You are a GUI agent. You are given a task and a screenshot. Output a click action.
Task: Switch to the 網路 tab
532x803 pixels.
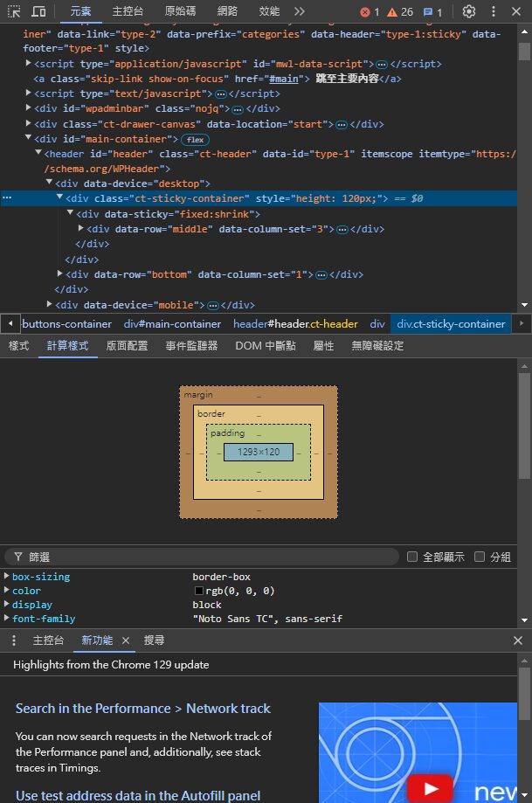tap(227, 11)
